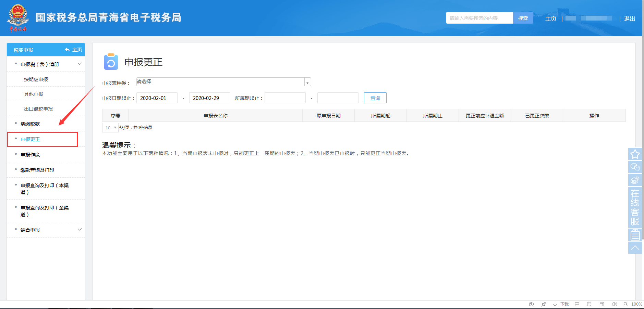Open the 申报表种类 dropdown
The height and width of the screenshot is (309, 644).
[x=223, y=82]
